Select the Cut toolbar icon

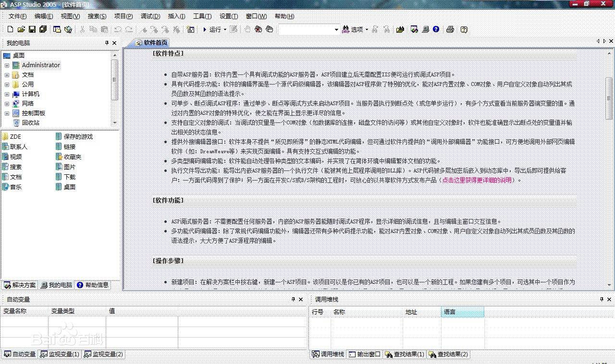point(82,29)
